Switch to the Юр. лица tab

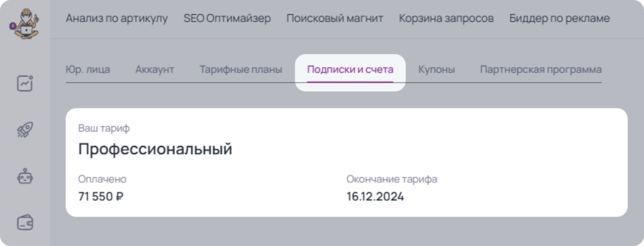(x=88, y=69)
